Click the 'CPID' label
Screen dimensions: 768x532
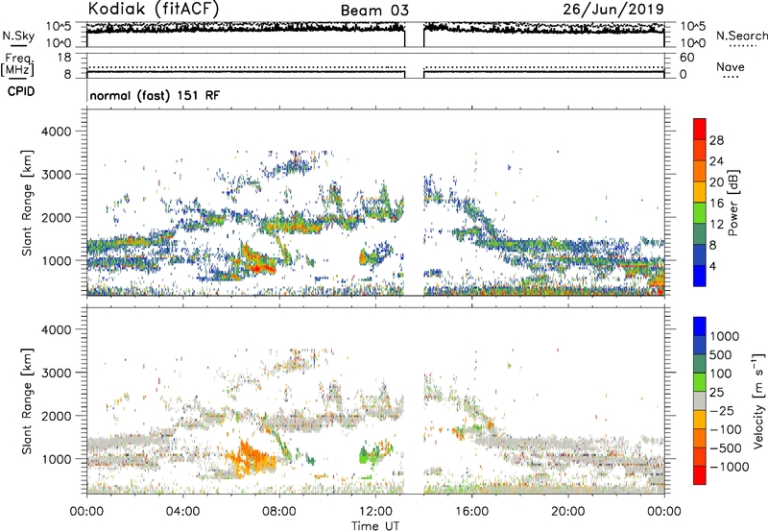point(21,91)
